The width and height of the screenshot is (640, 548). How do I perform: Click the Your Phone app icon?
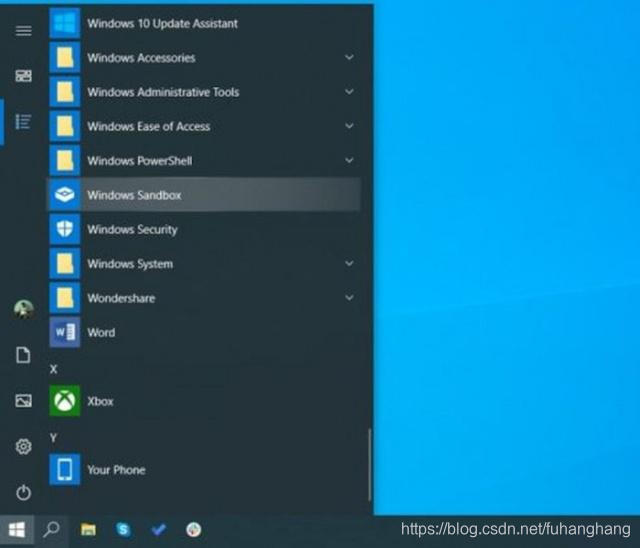pos(65,470)
